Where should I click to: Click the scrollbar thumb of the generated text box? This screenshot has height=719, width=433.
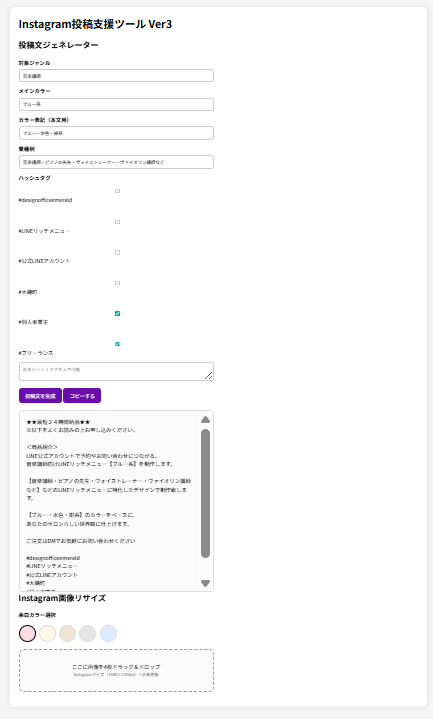click(x=205, y=493)
